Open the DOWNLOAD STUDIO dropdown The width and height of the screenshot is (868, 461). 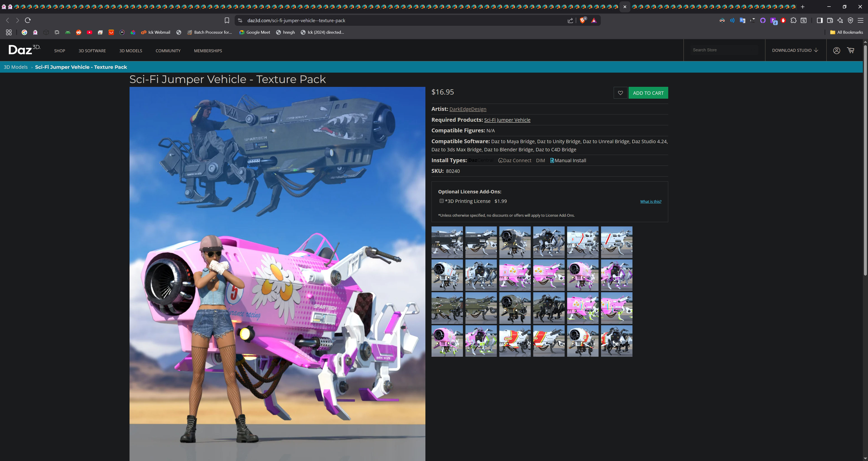(795, 50)
